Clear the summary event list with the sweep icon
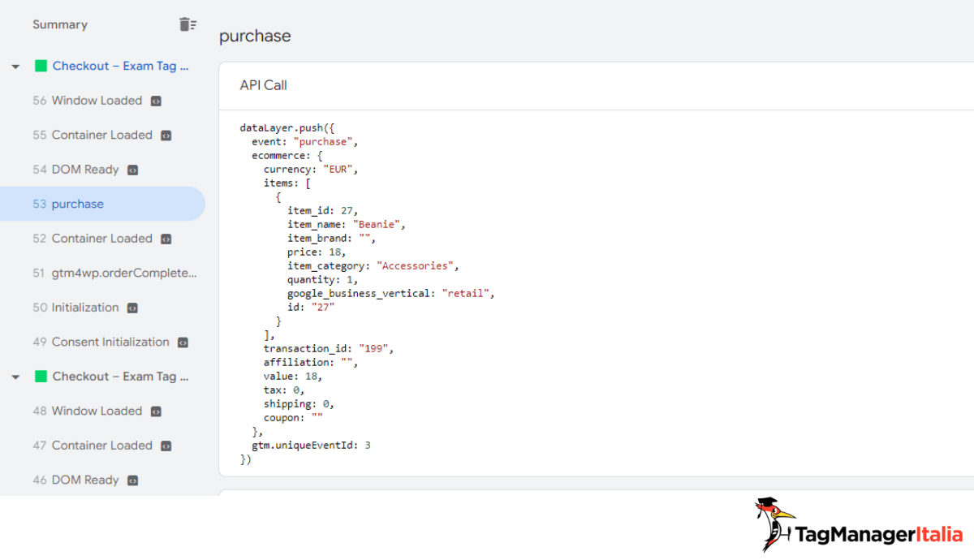974x560 pixels. pyautogui.click(x=187, y=24)
